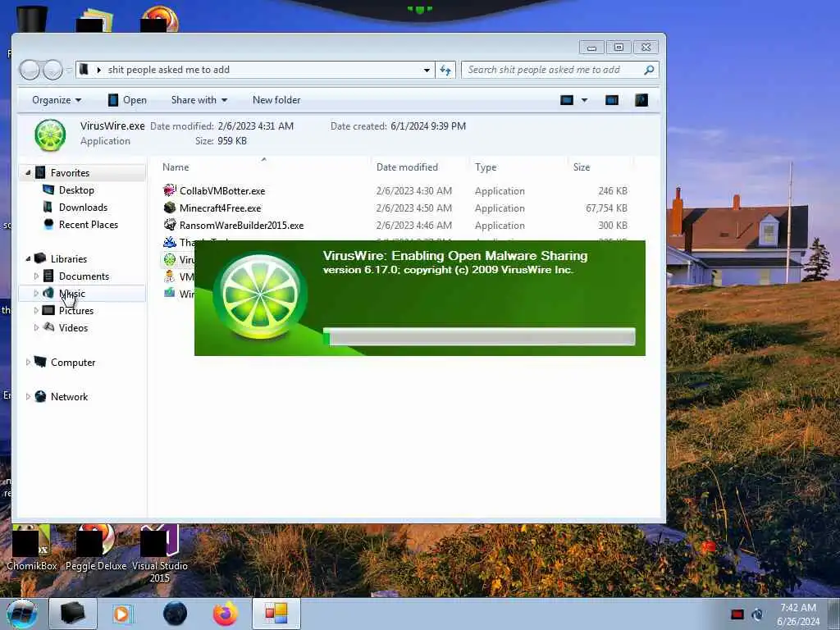Click the folder path in address bar
This screenshot has height=630, width=840.
tap(169, 70)
